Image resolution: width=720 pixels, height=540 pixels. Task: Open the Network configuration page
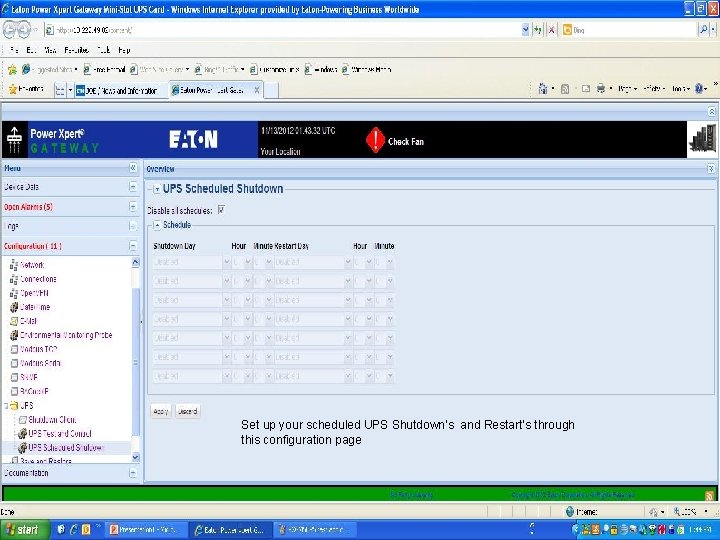click(32, 265)
